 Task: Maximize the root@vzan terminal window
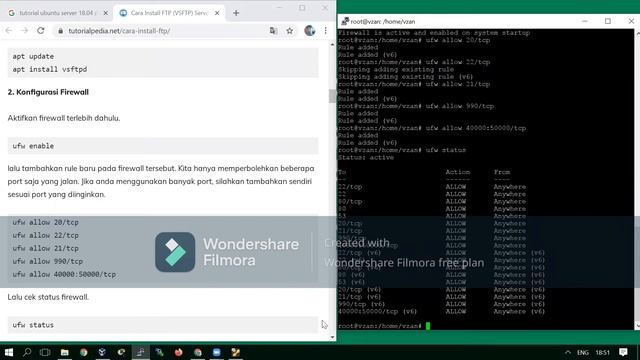click(608, 21)
